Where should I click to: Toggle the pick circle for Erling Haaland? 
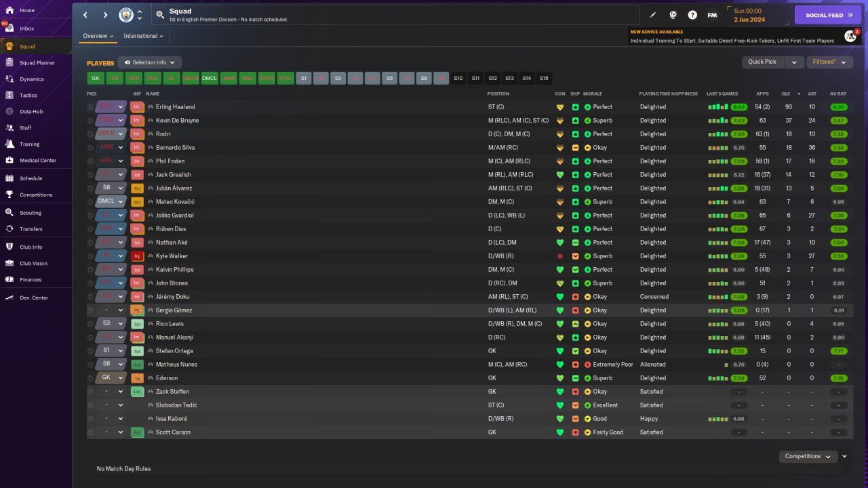point(90,107)
